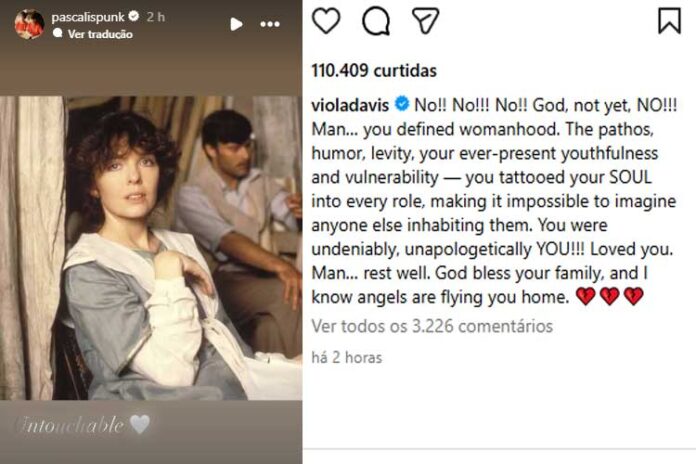Screen dimensions: 696x464
Task: Click the 'há 2 horas' timestamp
Action: [x=346, y=357]
